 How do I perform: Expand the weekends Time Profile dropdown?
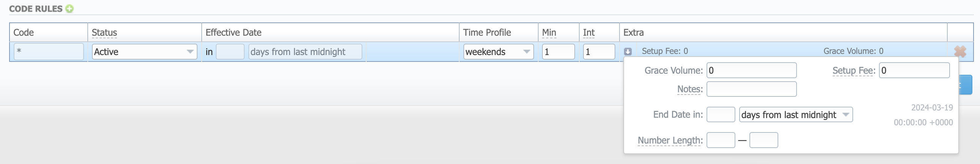click(x=498, y=52)
